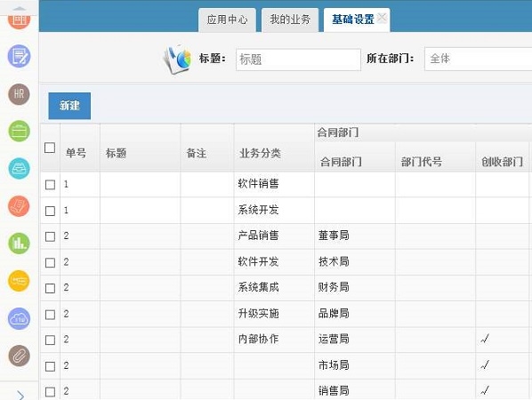Open the 所在部门 dropdown showing 全体
532x400 pixels.
(479, 59)
